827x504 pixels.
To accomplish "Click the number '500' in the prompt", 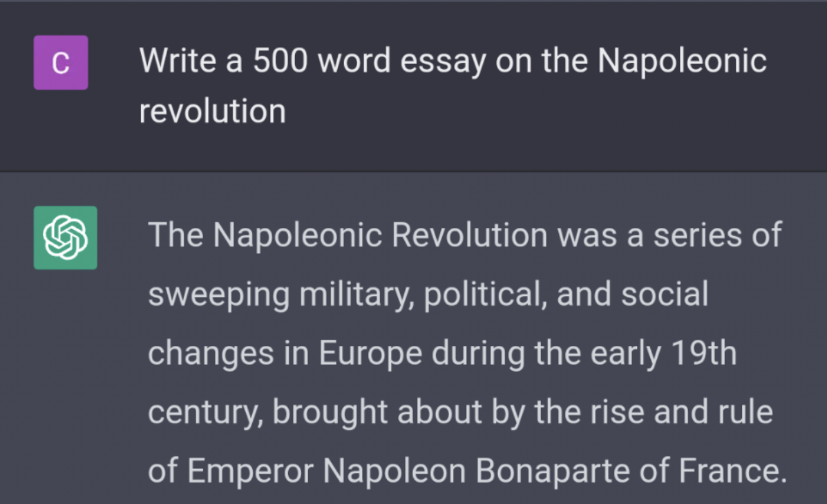I will (280, 61).
